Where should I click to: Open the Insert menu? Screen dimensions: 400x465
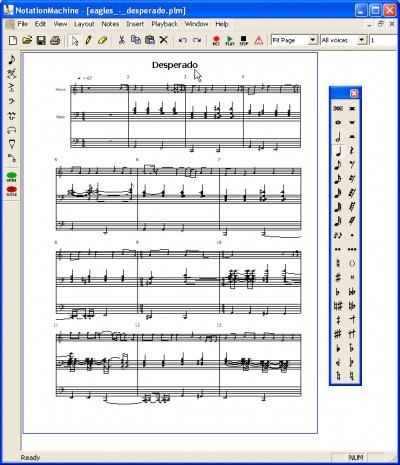click(135, 24)
